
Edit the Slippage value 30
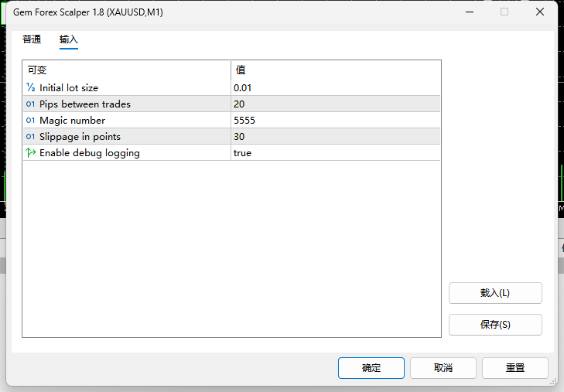(x=335, y=136)
